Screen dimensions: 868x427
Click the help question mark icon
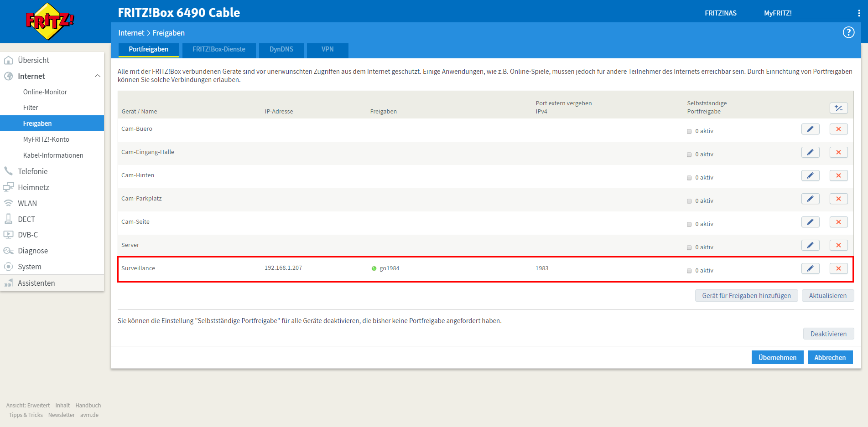click(x=848, y=32)
